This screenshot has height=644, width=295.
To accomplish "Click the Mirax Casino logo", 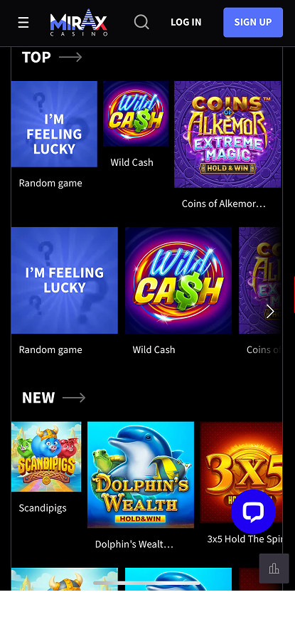I will point(79,23).
